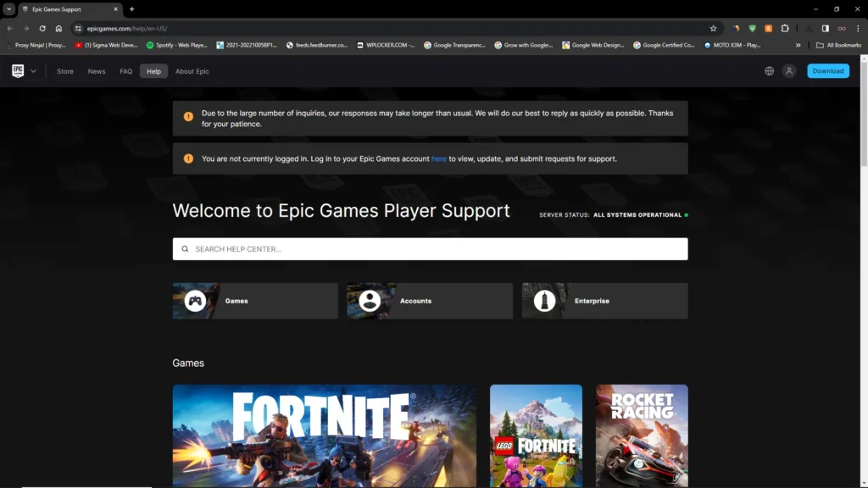Click the blue Download button
868x488 pixels.
tap(827, 71)
